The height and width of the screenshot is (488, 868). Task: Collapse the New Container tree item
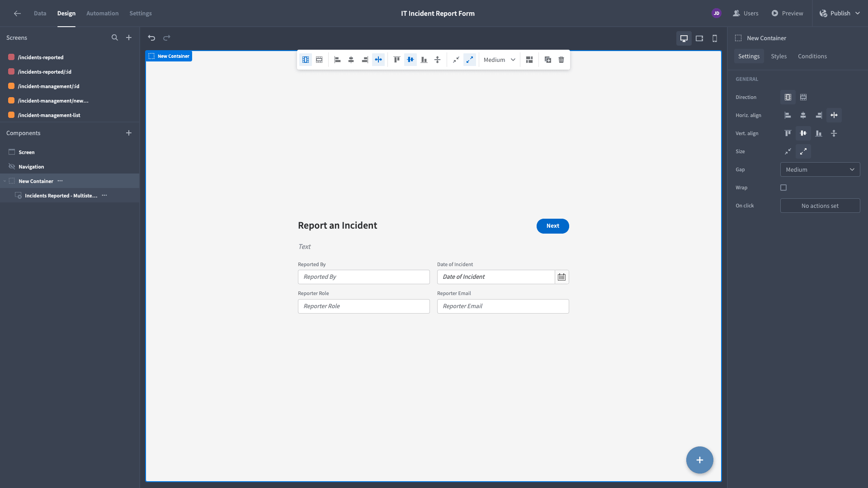[x=5, y=181]
